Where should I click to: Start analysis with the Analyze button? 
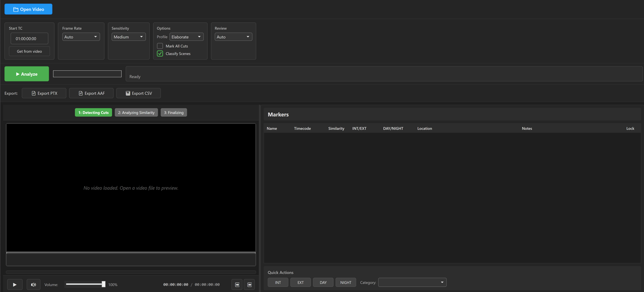27,74
